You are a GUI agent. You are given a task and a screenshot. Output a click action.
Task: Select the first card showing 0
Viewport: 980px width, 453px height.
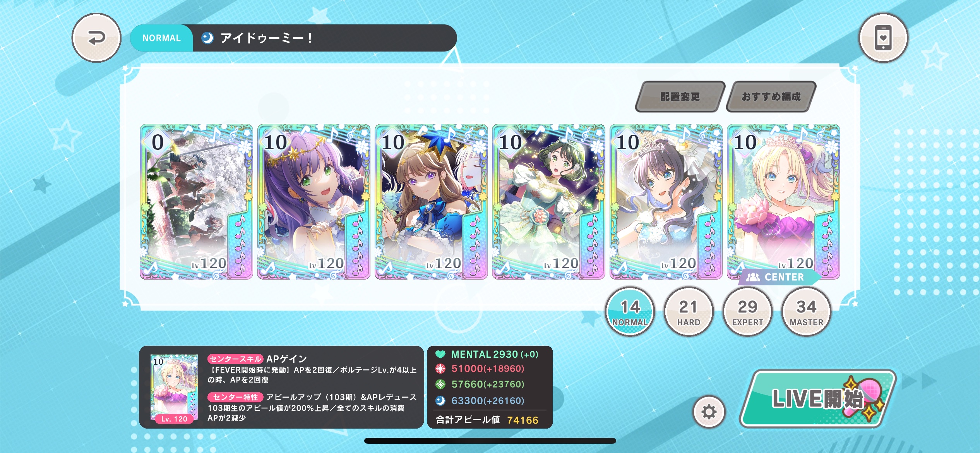[x=196, y=202]
